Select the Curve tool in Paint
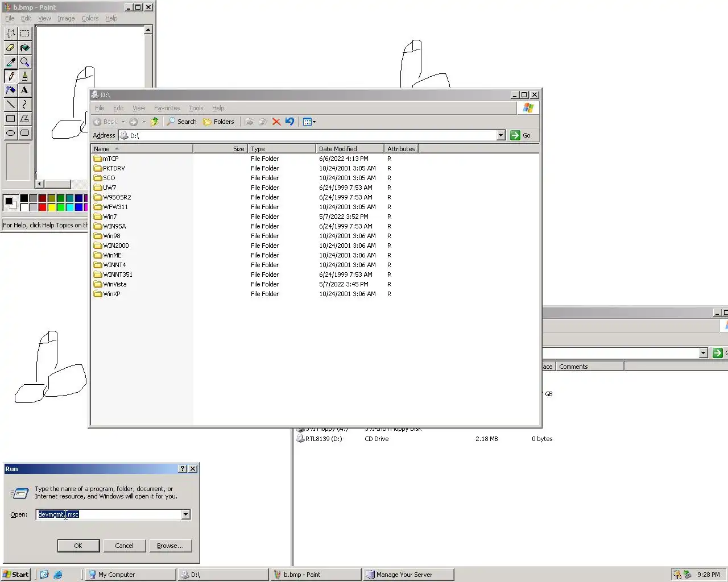The image size is (728, 582). pyautogui.click(x=25, y=105)
